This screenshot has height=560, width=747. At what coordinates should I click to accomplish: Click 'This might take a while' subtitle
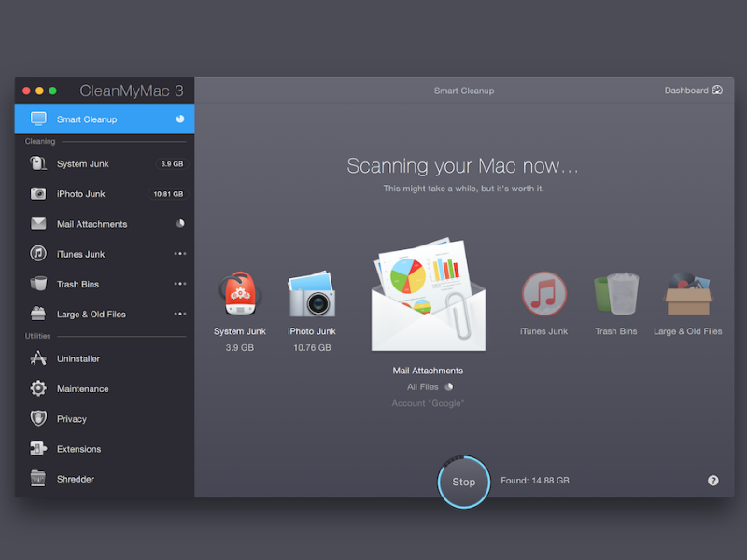463,189
